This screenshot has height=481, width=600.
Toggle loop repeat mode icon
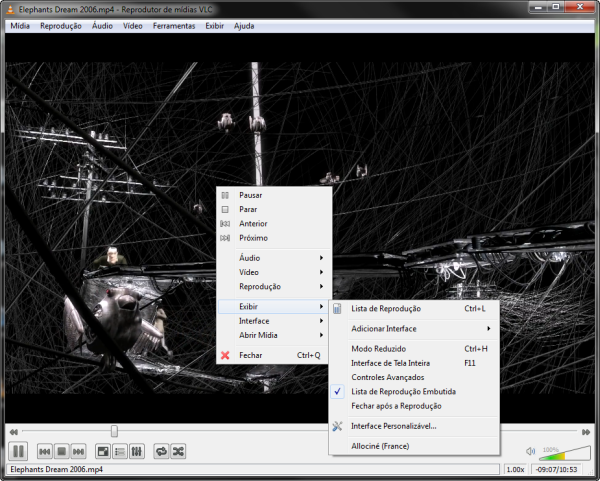(161, 452)
